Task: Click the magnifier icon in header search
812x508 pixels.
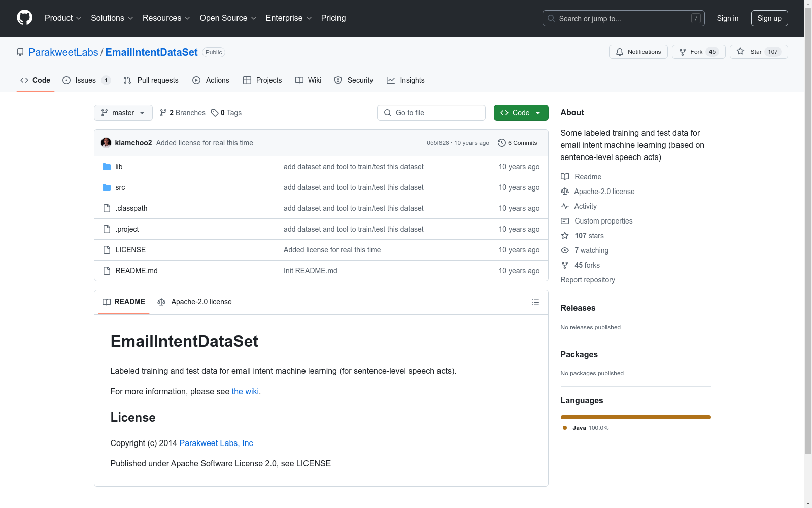Action: click(551, 18)
